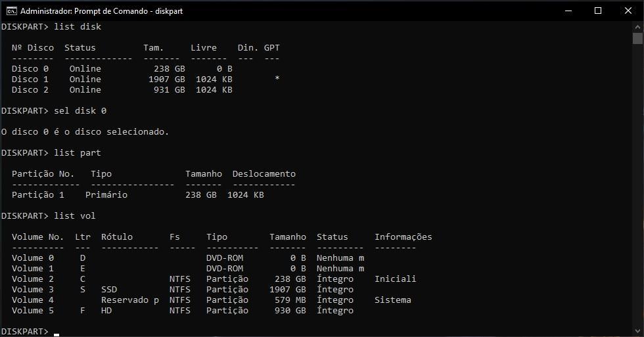Viewport: 644px width, 337px height.
Task: Click the window title text 'Administrador: Prompt de Comando'
Action: coord(84,11)
